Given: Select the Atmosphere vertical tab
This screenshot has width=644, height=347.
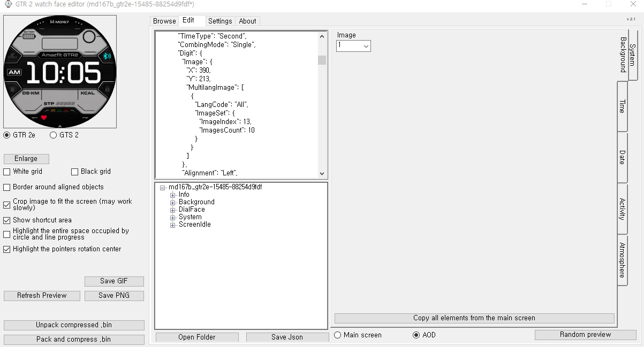Looking at the screenshot, I should pyautogui.click(x=622, y=260).
